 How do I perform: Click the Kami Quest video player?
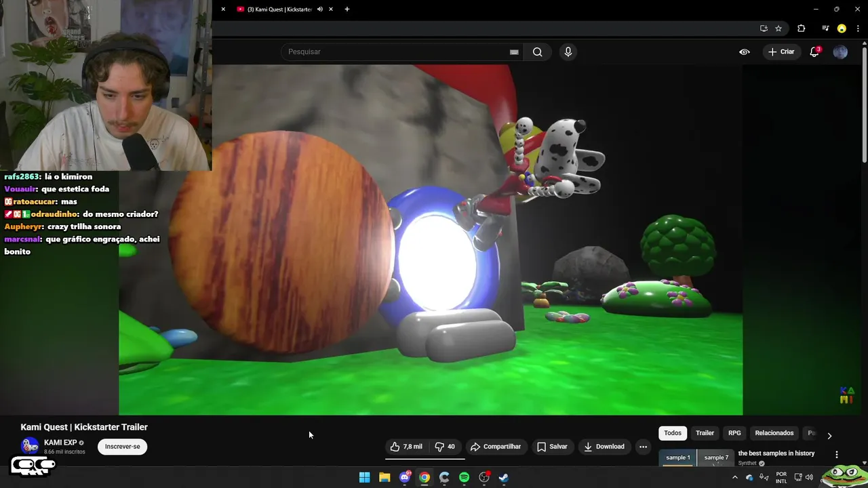(x=431, y=239)
